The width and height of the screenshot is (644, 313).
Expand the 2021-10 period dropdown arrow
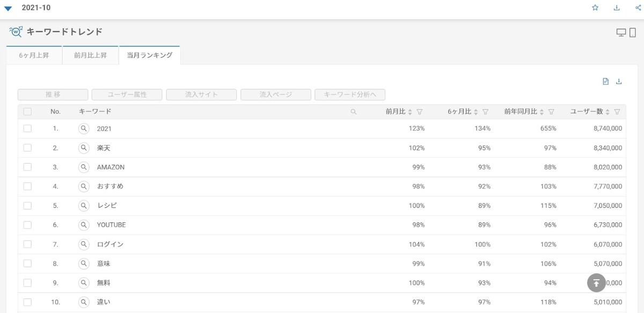coord(8,8)
